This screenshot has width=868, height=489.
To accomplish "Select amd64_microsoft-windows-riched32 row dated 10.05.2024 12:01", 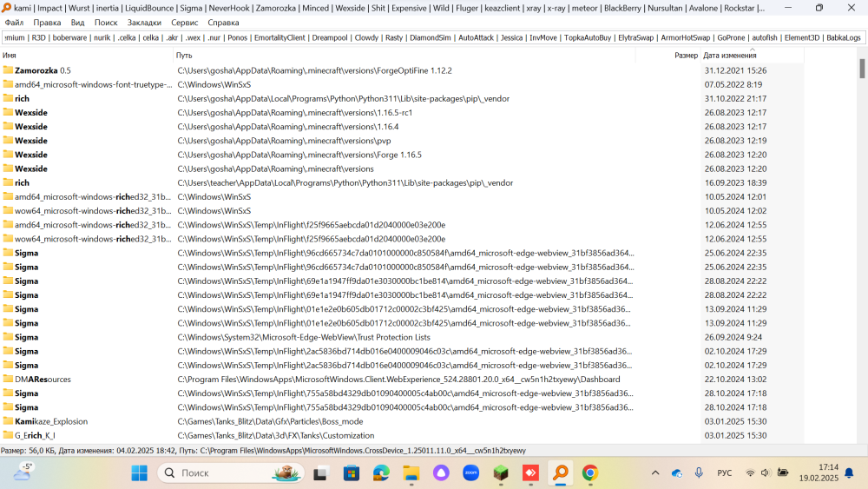I will (402, 196).
